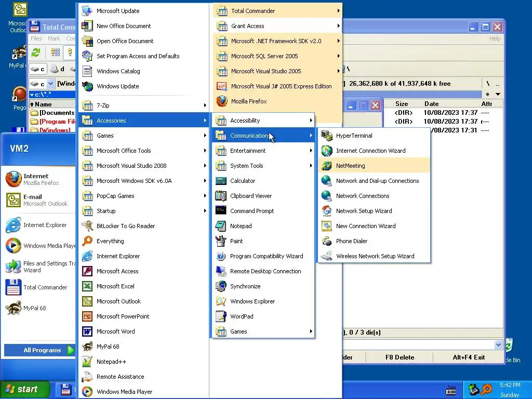Click the Network Setup Wizard house icon
The image size is (532, 399).
(x=326, y=211)
